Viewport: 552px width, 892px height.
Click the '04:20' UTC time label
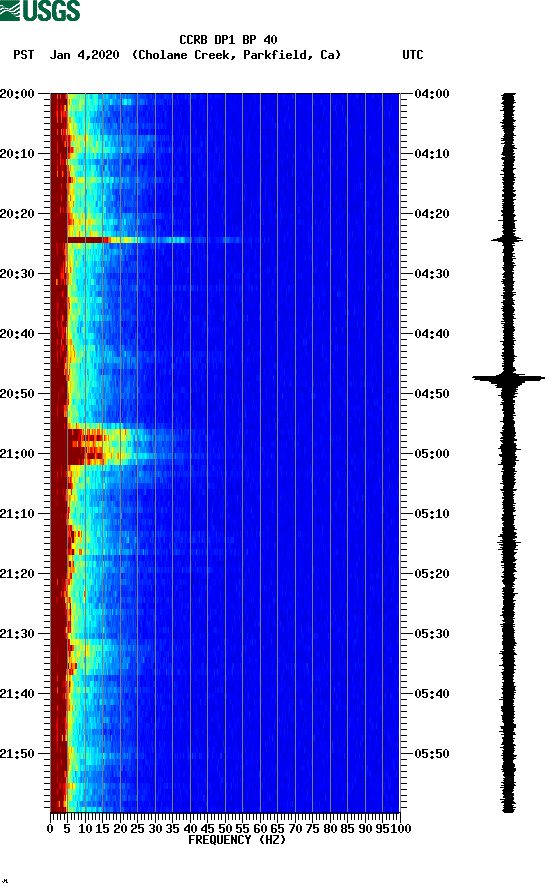432,214
